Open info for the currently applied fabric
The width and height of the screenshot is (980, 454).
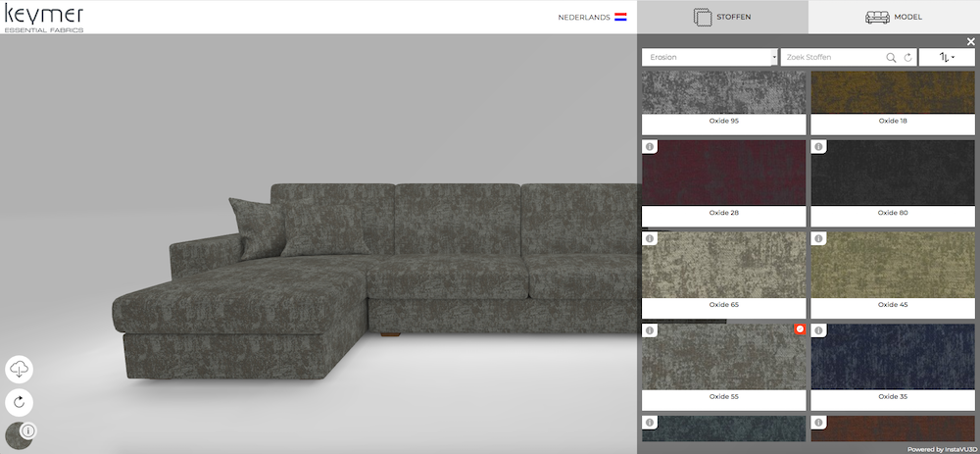[x=28, y=430]
